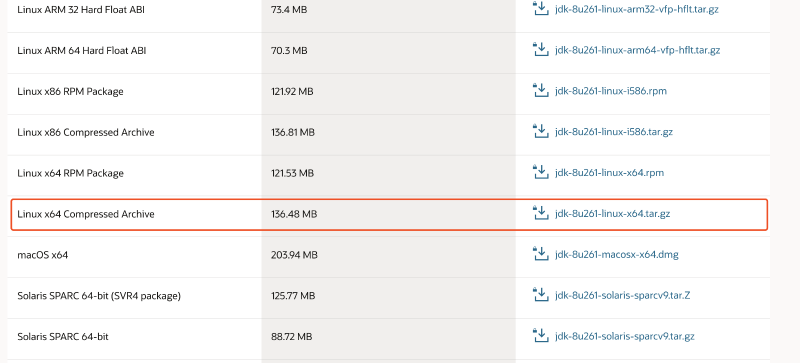Click download icon for jdk-8u261-linux-arm64-vfp-hflt.tar.gz

click(540, 50)
